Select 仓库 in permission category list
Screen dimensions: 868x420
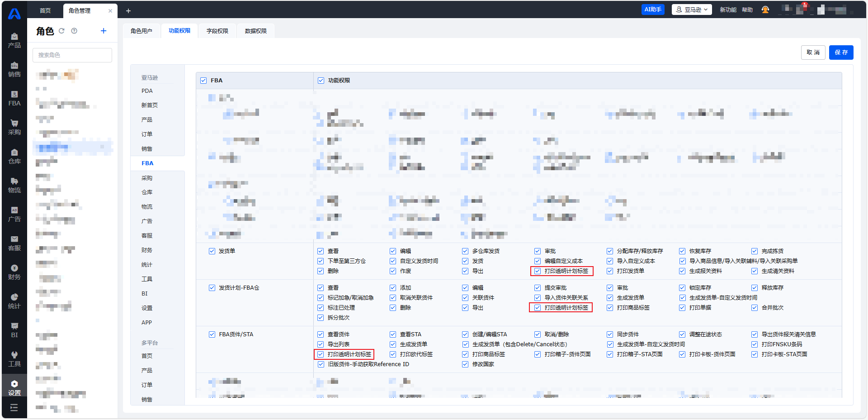(x=147, y=192)
